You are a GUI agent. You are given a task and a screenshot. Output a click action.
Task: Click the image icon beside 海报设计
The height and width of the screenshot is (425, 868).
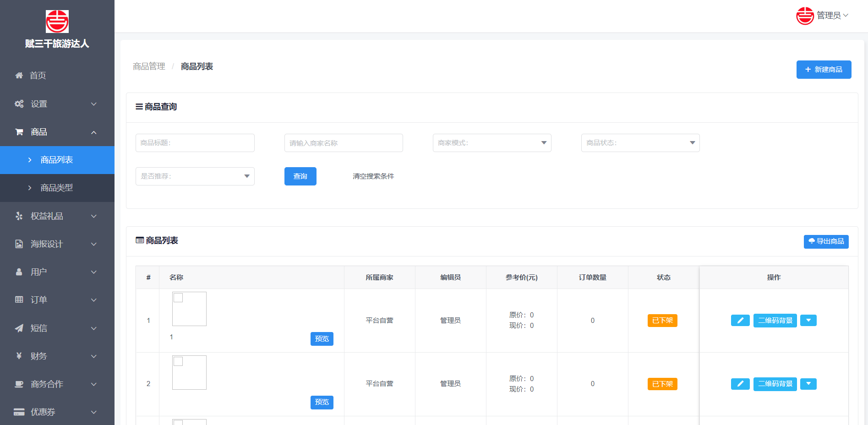coord(19,244)
